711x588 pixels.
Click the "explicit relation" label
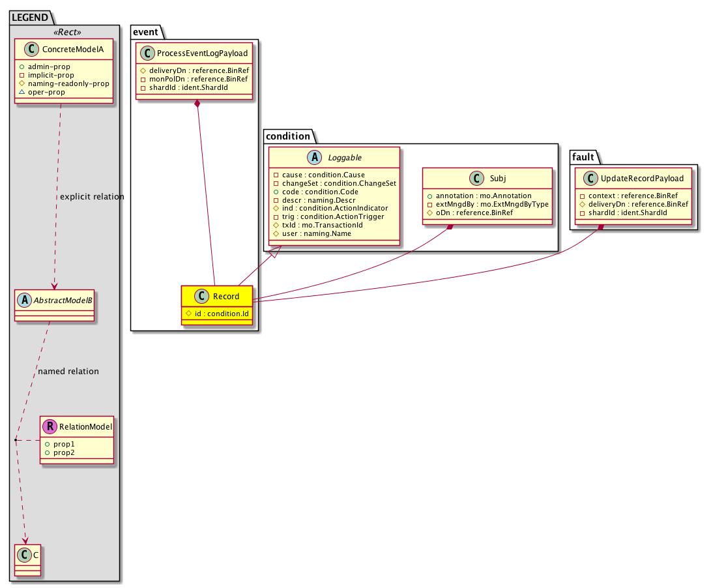[x=91, y=197]
